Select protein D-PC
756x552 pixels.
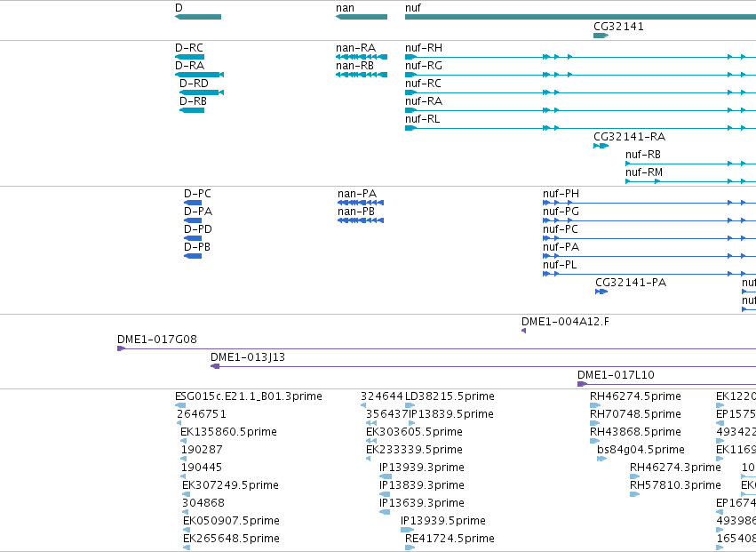pyautogui.click(x=193, y=203)
